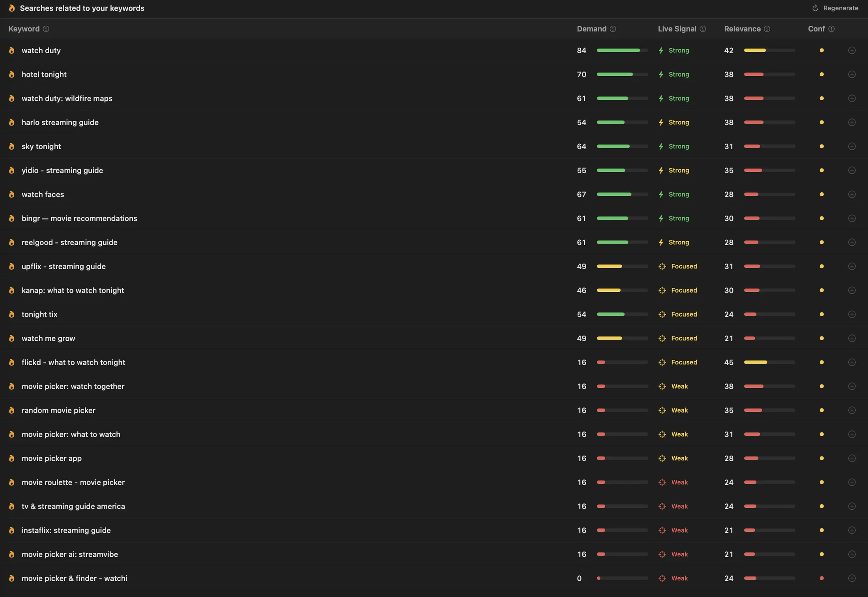Click plus icon for 'reelgood - streaming guide'
The image size is (868, 597).
pyautogui.click(x=852, y=242)
